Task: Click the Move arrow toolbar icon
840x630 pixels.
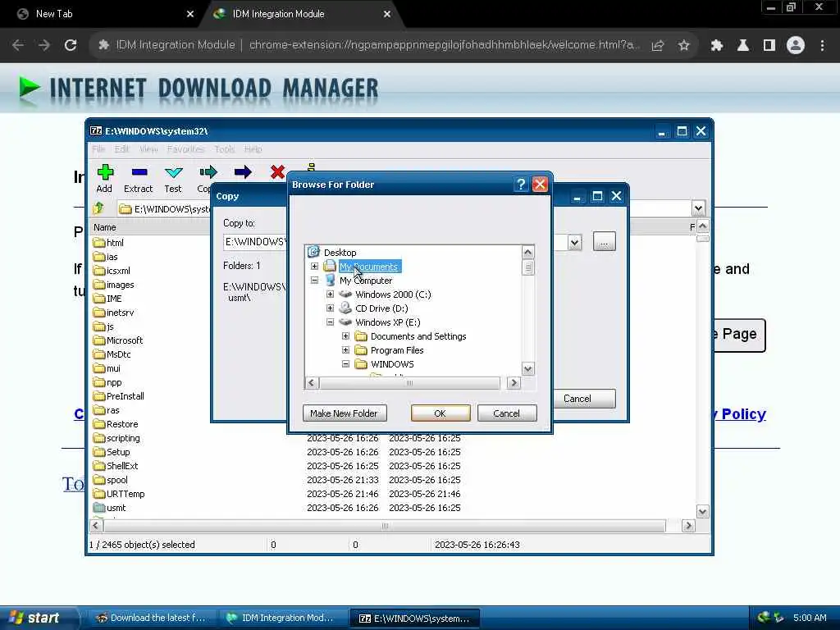Action: pos(243,172)
